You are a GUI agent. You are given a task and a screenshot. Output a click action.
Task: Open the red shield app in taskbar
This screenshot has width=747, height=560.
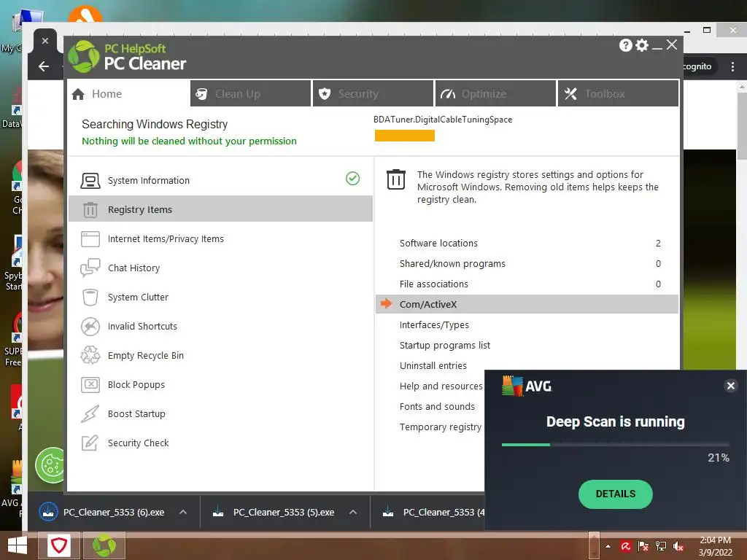[x=59, y=545]
